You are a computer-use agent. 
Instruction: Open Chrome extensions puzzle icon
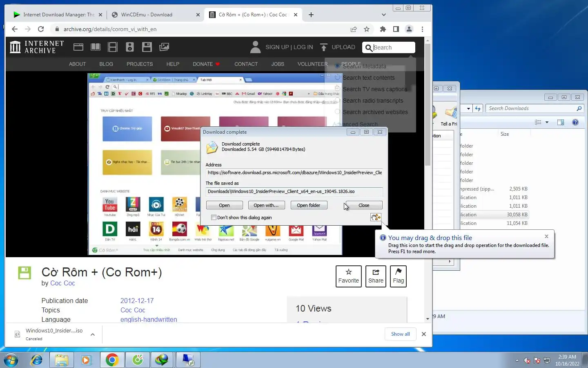pyautogui.click(x=383, y=29)
